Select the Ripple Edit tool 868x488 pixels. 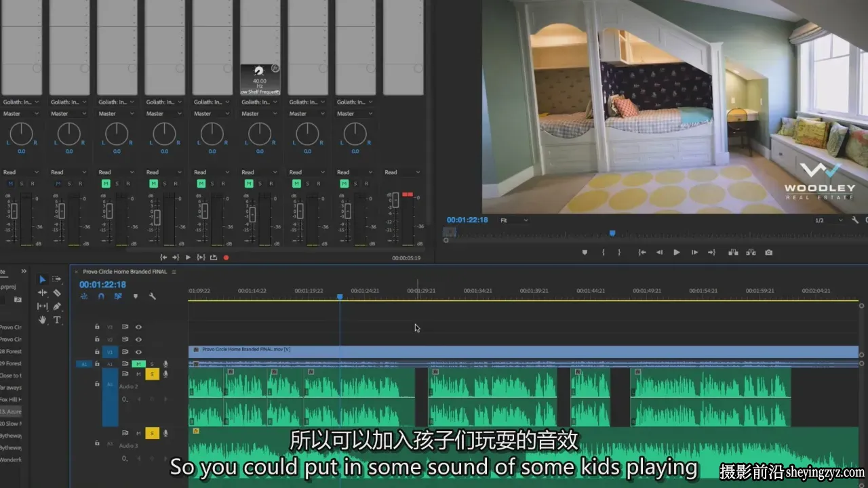(x=42, y=293)
